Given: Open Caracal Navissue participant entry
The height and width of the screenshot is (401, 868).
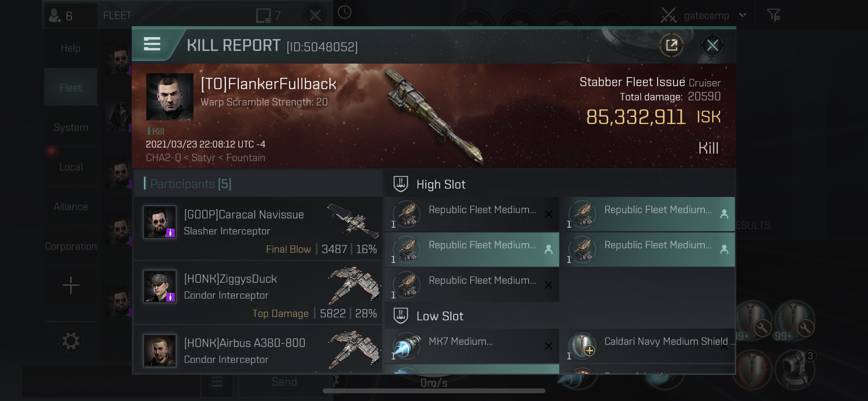Looking at the screenshot, I should [x=258, y=229].
